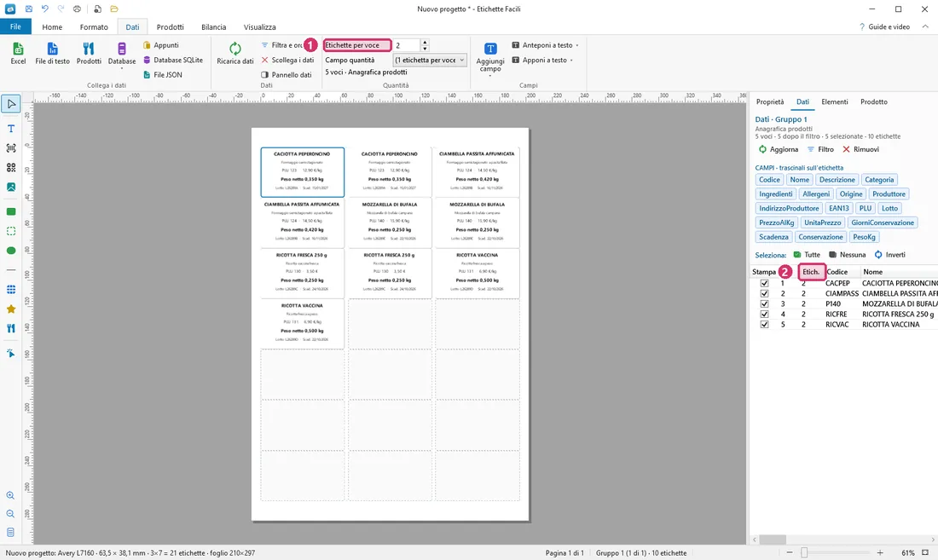Expand the Anteponi a testo dropdown
This screenshot has width=938, height=560.
[545, 45]
